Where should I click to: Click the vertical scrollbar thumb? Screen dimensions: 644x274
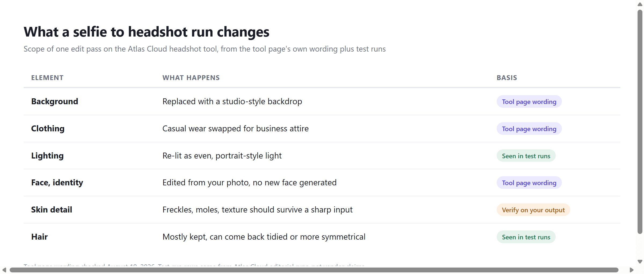pyautogui.click(x=640, y=122)
